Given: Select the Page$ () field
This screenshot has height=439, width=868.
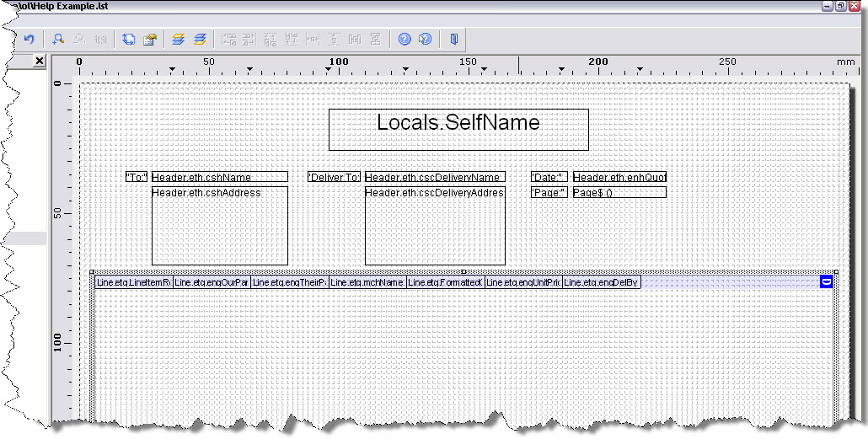Looking at the screenshot, I should tap(619, 193).
